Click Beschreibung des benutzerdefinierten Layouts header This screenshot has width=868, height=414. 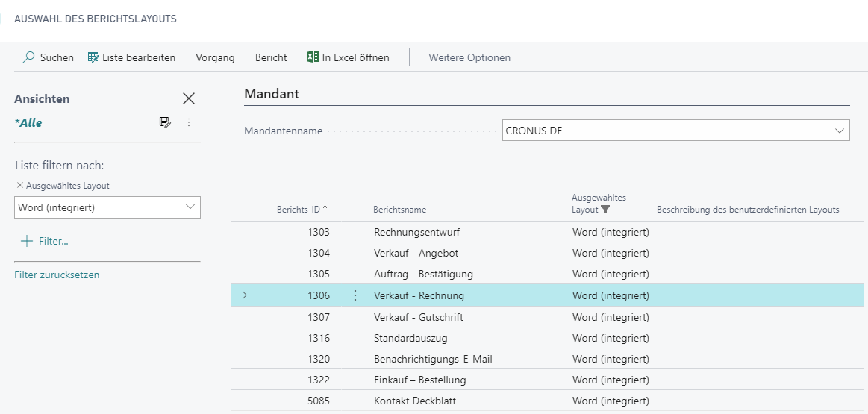[x=748, y=210]
